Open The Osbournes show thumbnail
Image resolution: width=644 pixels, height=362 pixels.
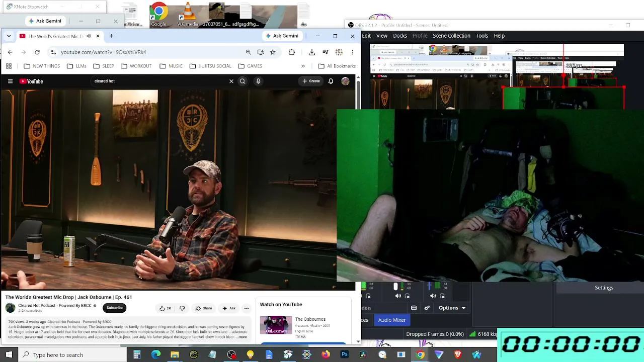tap(276, 325)
